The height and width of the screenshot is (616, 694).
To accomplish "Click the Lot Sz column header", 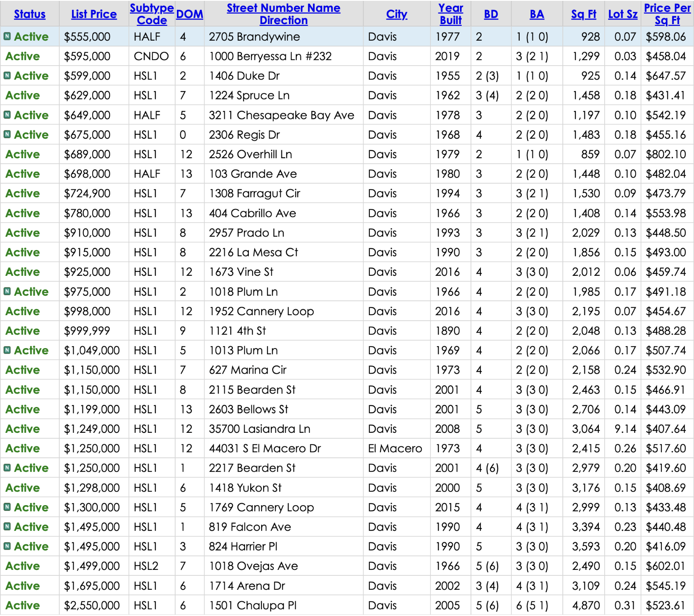I will tap(622, 14).
